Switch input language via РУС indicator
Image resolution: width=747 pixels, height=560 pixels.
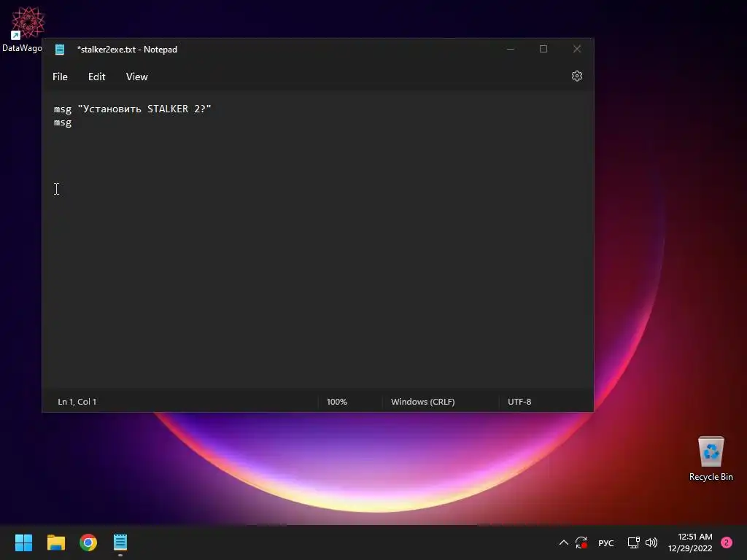pyautogui.click(x=606, y=542)
